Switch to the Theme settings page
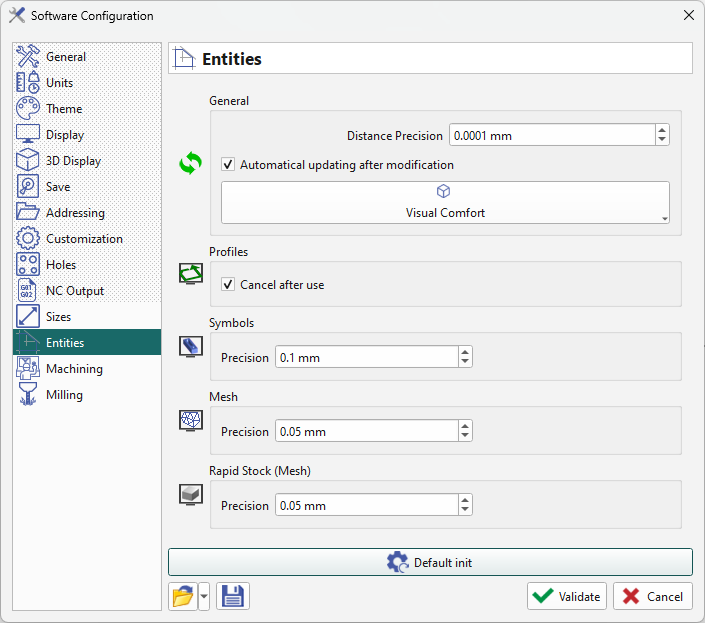Screen dimensions: 705x623 point(64,109)
